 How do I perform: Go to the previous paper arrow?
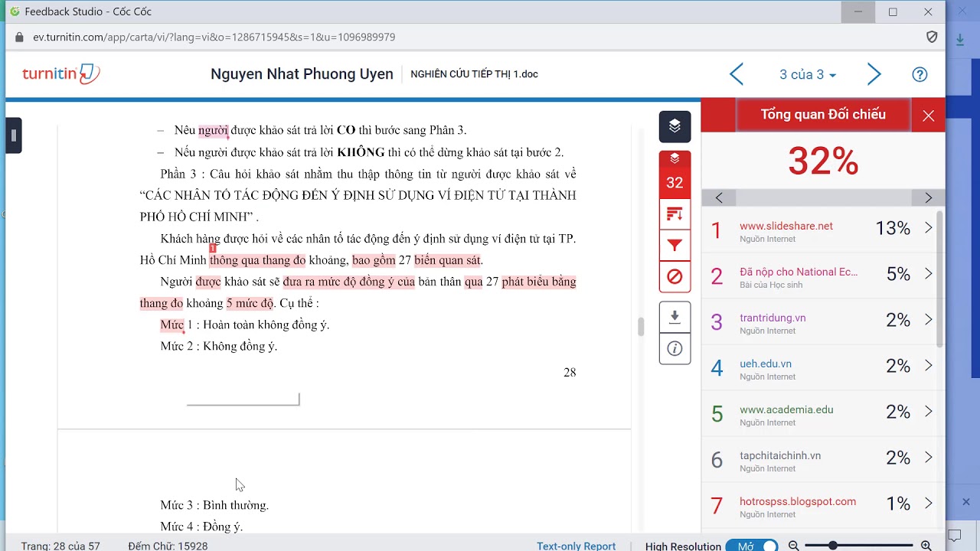coord(737,74)
